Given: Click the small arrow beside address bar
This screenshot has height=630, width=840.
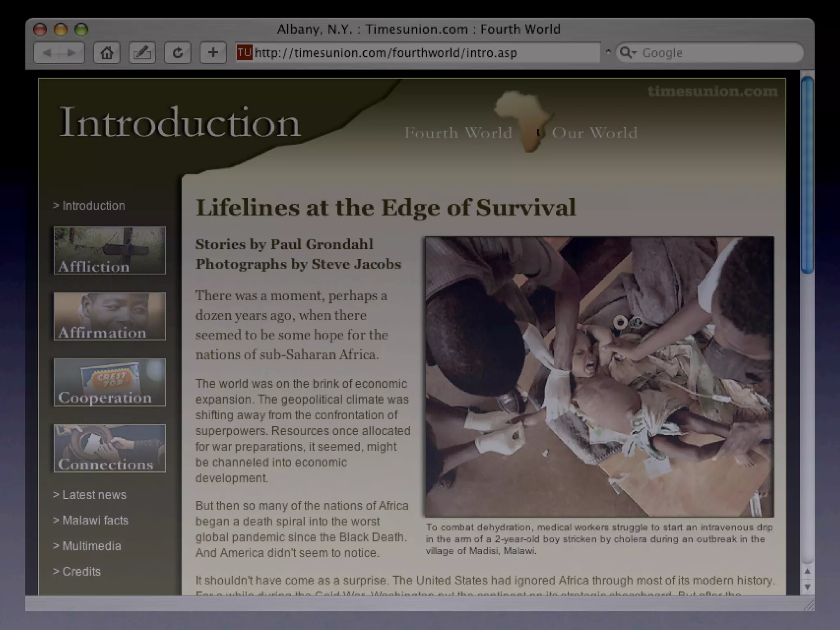Looking at the screenshot, I should [x=608, y=52].
